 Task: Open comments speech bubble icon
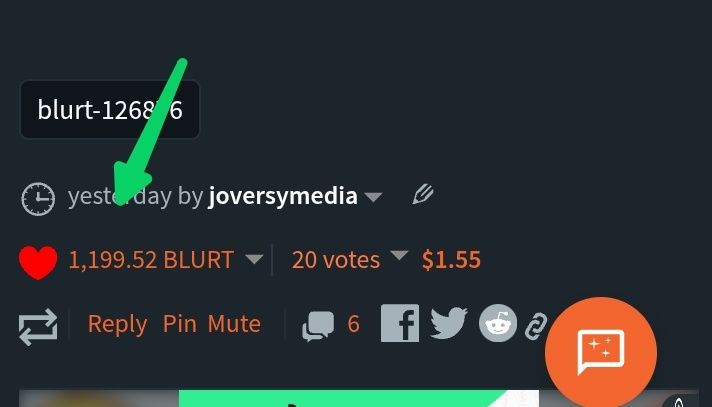(318, 326)
